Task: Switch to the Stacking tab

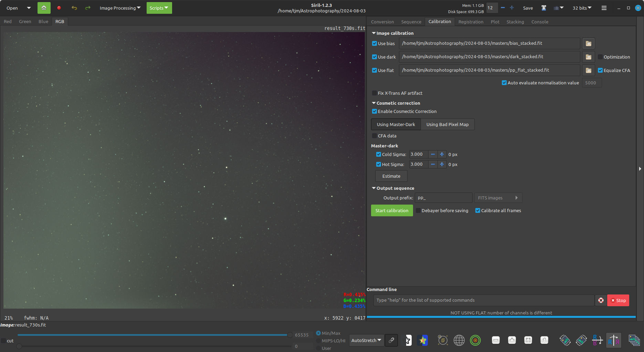Action: click(x=515, y=22)
